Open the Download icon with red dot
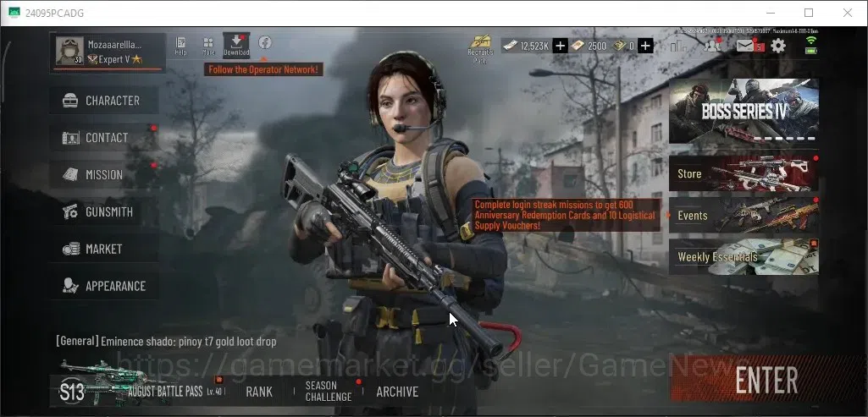Image resolution: width=868 pixels, height=417 pixels. [236, 46]
